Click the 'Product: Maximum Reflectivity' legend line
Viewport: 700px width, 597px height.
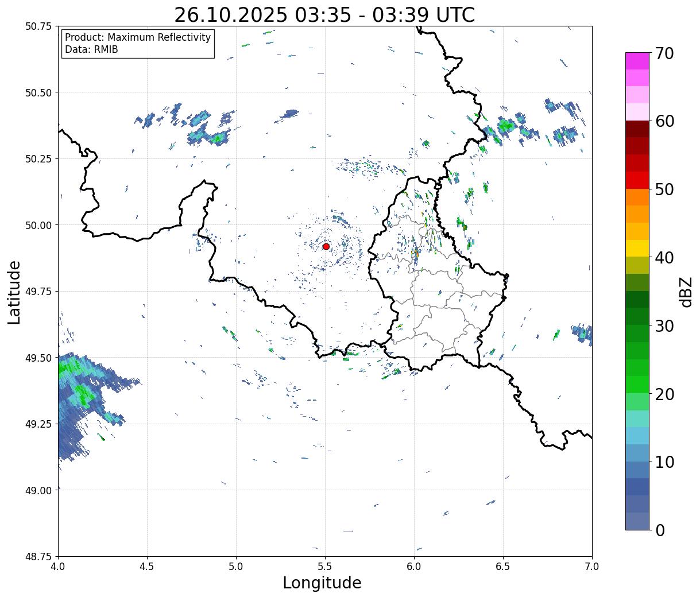pos(138,37)
